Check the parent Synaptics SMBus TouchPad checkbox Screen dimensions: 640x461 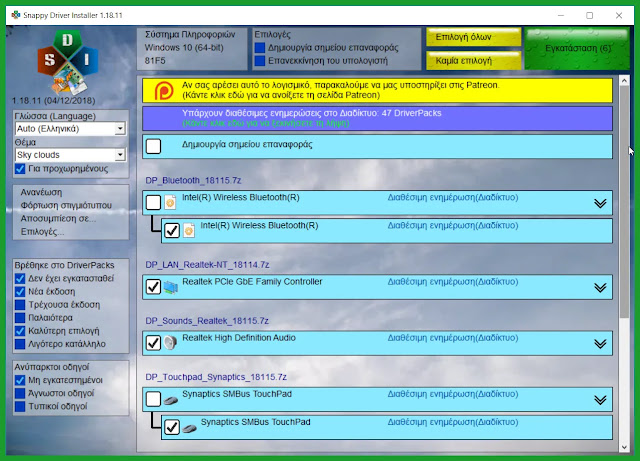(153, 399)
